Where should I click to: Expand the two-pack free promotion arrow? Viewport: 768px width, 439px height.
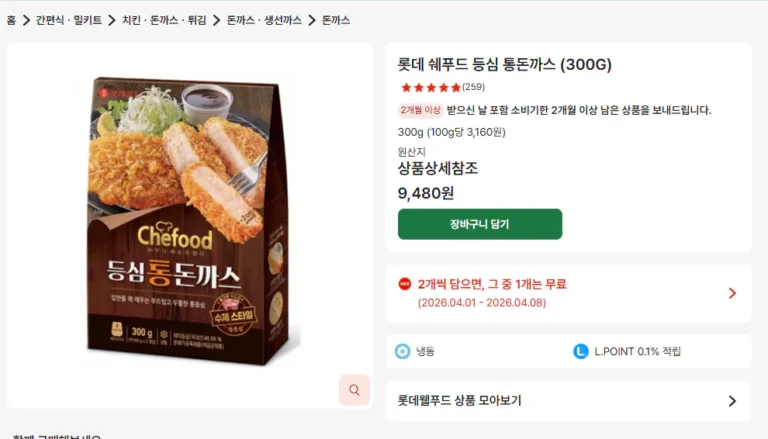pyautogui.click(x=732, y=293)
